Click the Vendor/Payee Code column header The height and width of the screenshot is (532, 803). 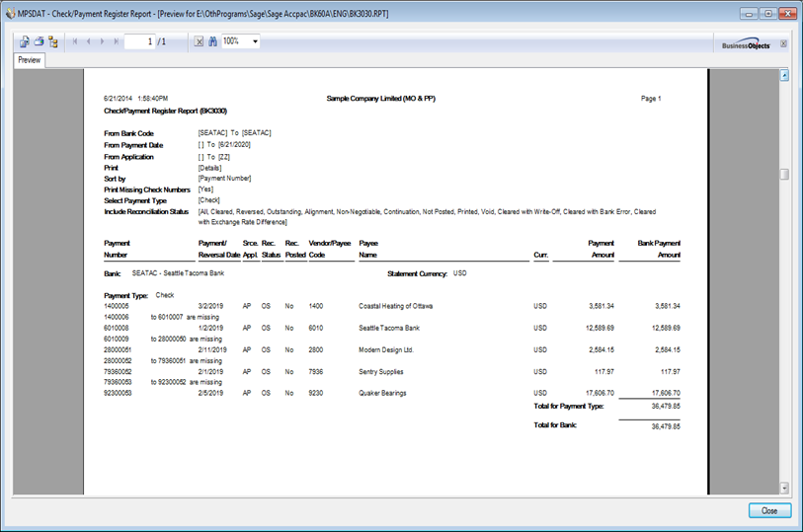[x=330, y=249]
